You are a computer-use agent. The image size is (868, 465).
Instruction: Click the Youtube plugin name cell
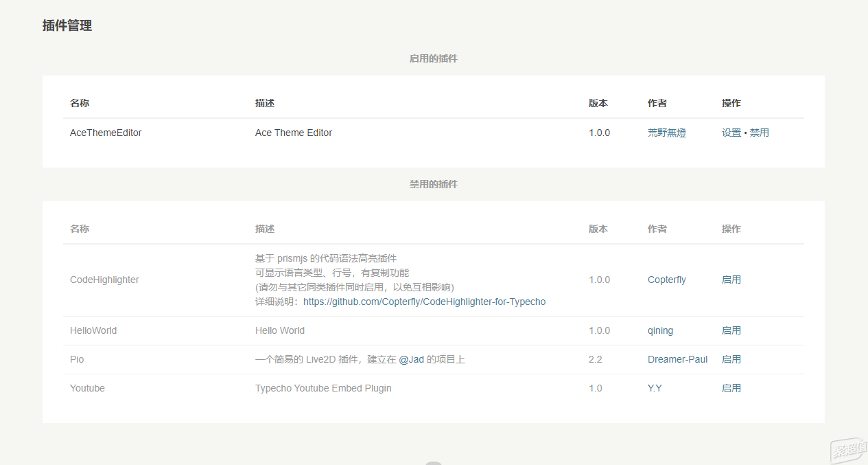point(87,388)
